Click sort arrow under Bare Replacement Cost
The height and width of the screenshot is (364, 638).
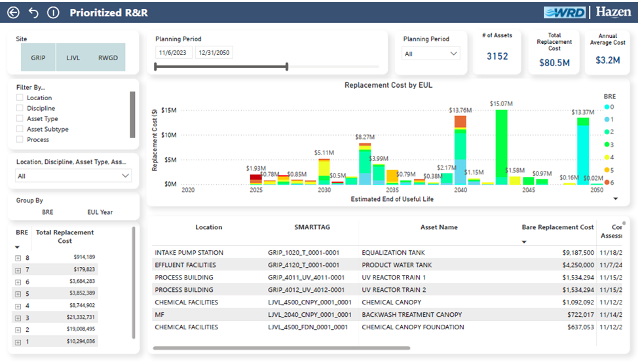click(525, 242)
